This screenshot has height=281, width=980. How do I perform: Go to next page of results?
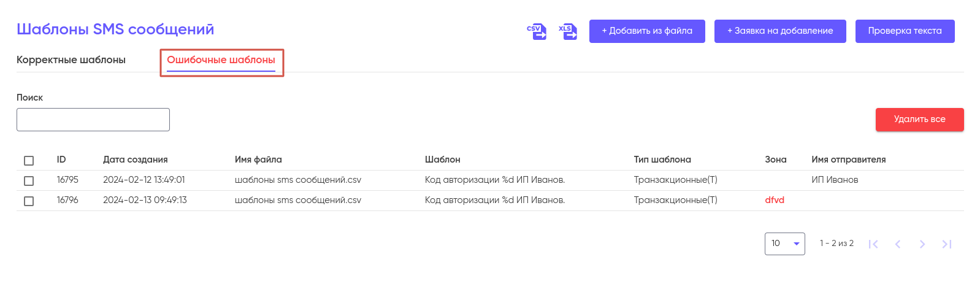[922, 244]
